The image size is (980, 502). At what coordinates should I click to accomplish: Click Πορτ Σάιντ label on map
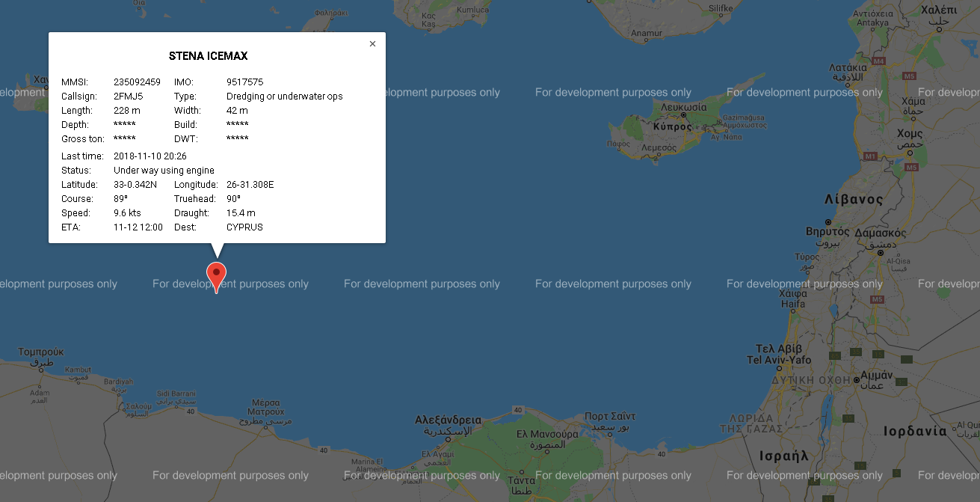tap(610, 416)
